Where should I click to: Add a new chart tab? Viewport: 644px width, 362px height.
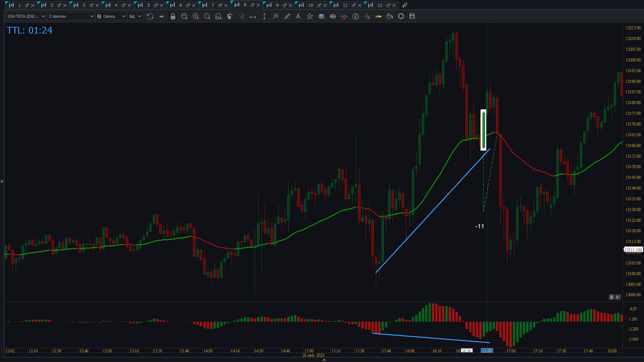tap(404, 5)
